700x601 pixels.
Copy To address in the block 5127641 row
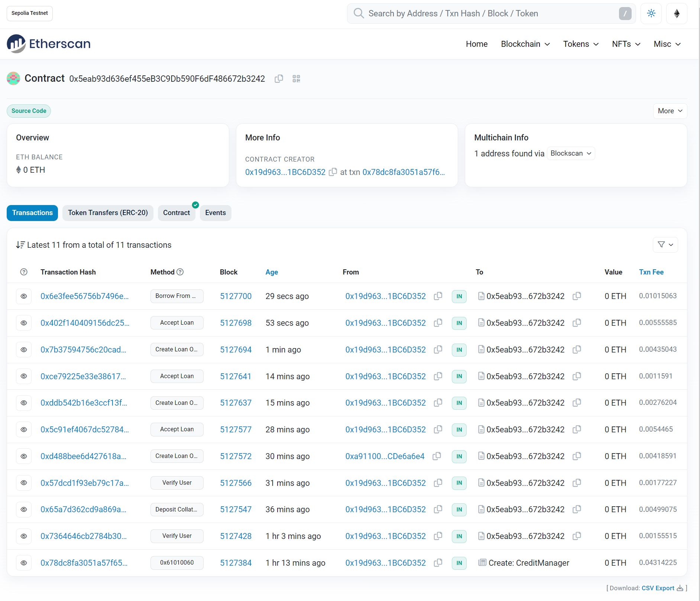[x=577, y=376]
